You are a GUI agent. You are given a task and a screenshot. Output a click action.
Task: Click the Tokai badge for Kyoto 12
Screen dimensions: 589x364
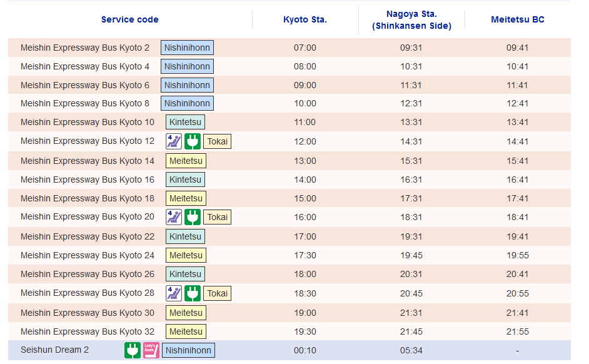(x=218, y=141)
